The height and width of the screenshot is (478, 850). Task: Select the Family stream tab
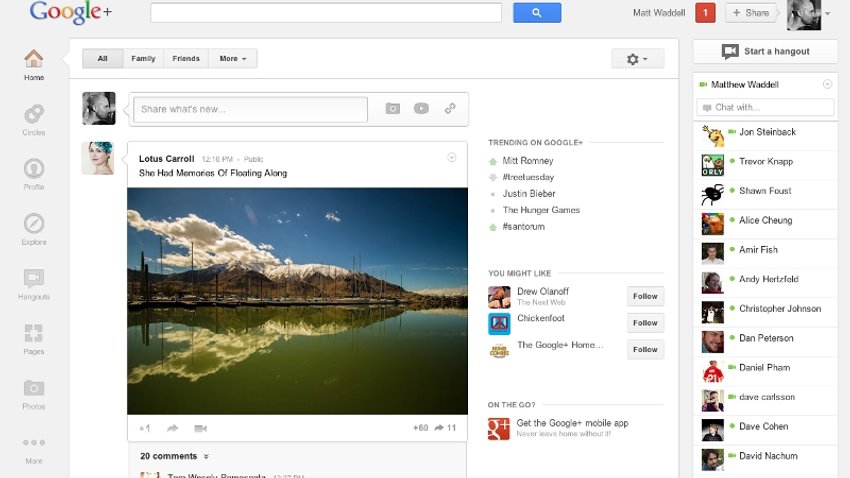(x=143, y=59)
